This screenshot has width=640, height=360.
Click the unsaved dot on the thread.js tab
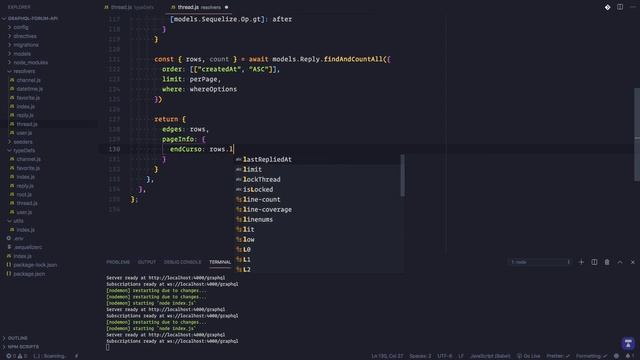[227, 7]
